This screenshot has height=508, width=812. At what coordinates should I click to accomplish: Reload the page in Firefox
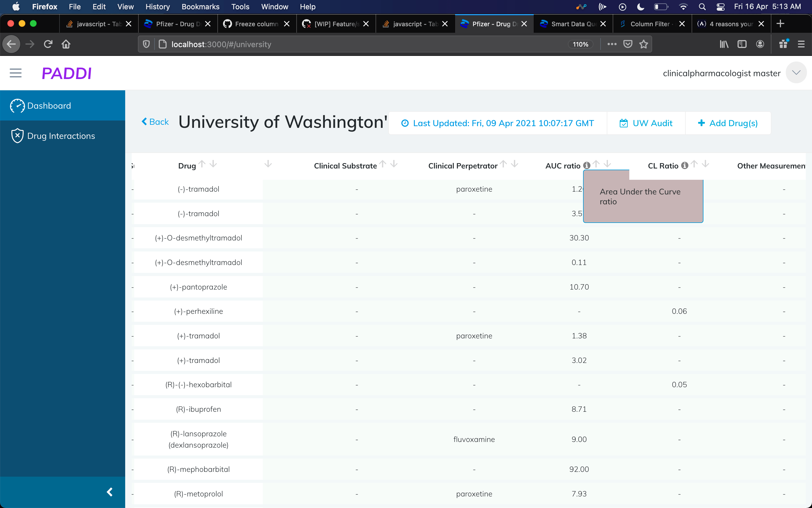click(48, 44)
